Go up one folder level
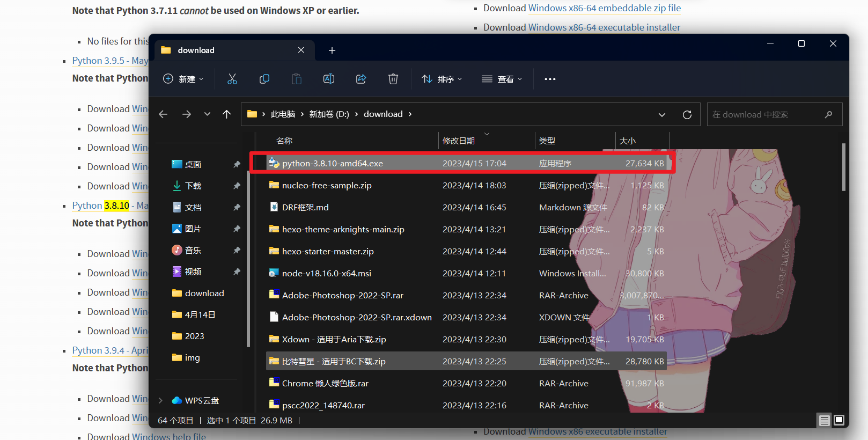This screenshot has width=868, height=440. click(x=226, y=114)
